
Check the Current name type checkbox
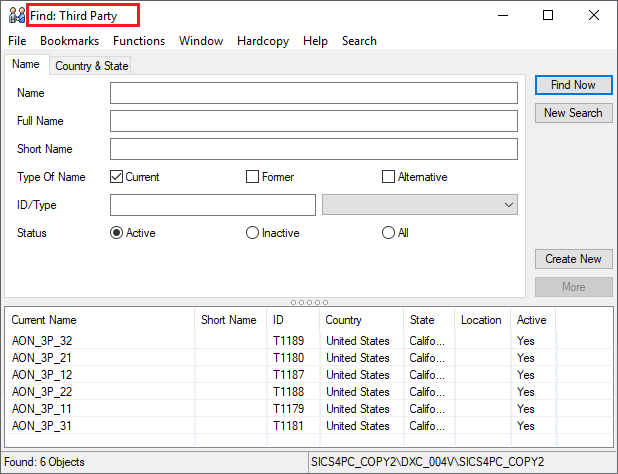coord(117,177)
